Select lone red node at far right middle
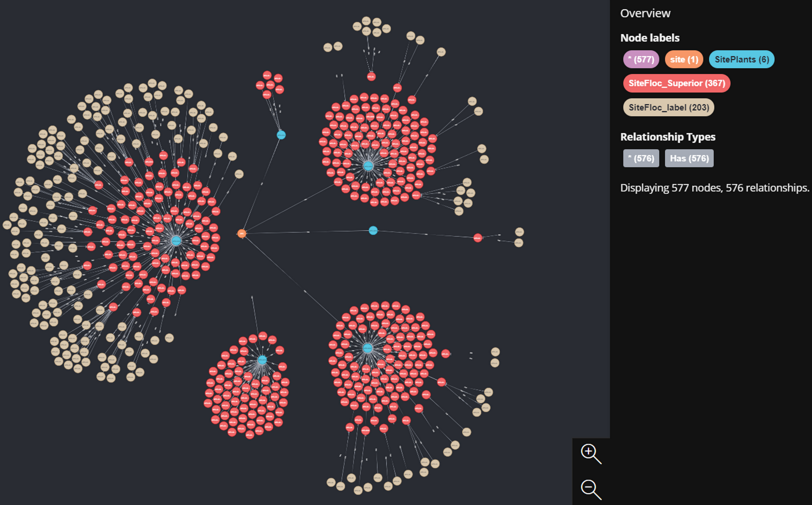 pyautogui.click(x=477, y=238)
